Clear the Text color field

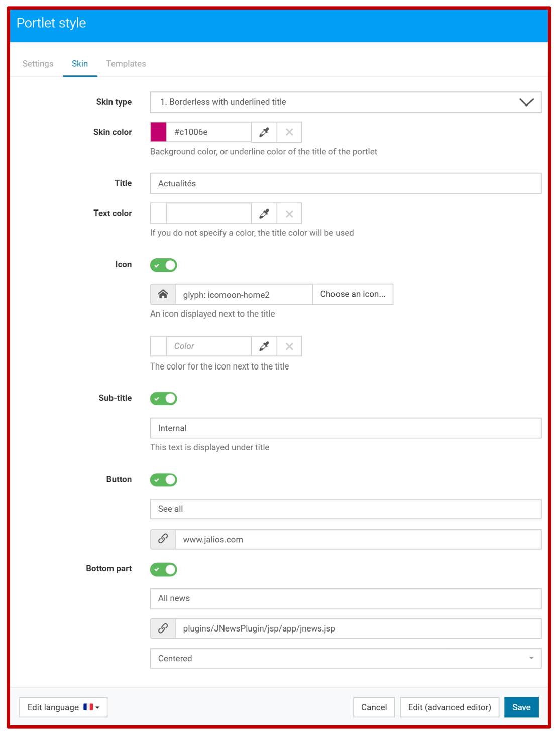289,214
